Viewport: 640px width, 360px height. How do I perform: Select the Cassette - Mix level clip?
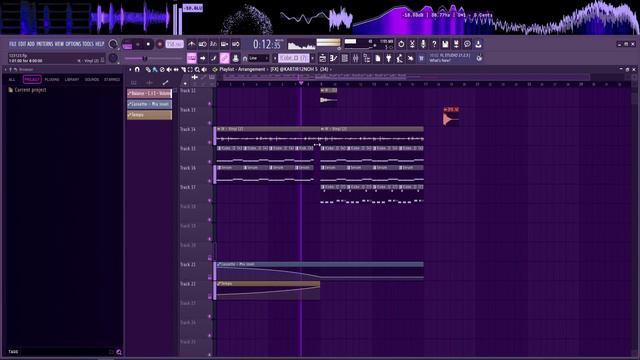tap(149, 104)
